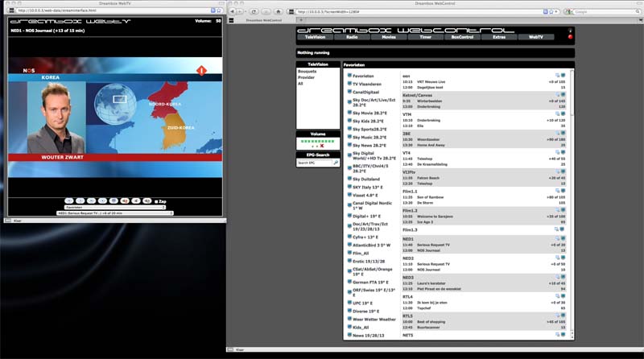Click the stream icon for Film1.1
Image resolution: width=644 pixels, height=359 pixels.
point(563,191)
